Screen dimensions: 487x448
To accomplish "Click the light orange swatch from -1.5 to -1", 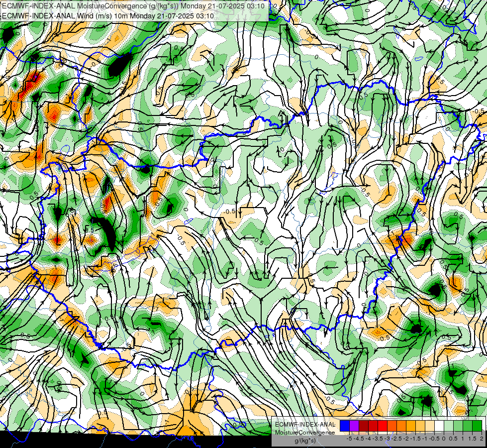I will click(x=420, y=426).
